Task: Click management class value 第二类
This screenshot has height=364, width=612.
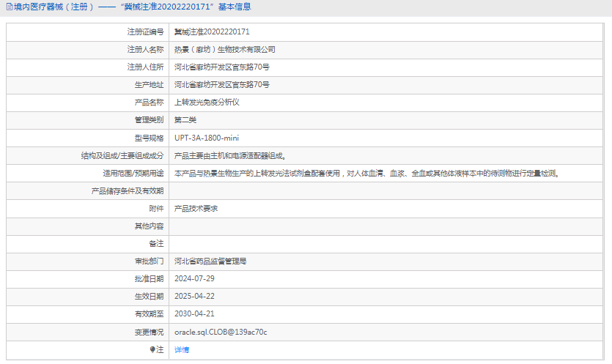Action: pyautogui.click(x=185, y=120)
